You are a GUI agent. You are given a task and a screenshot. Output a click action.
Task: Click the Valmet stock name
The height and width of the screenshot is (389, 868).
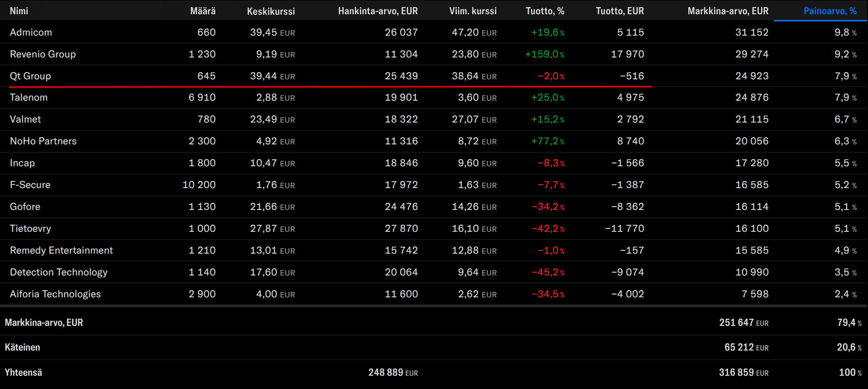click(x=25, y=119)
